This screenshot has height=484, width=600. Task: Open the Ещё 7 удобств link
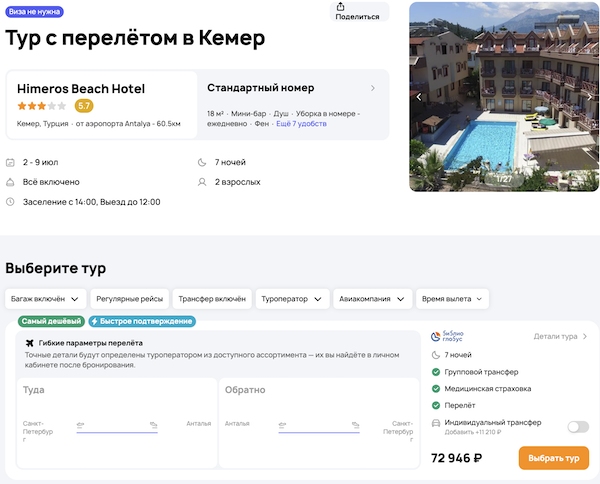pos(301,124)
